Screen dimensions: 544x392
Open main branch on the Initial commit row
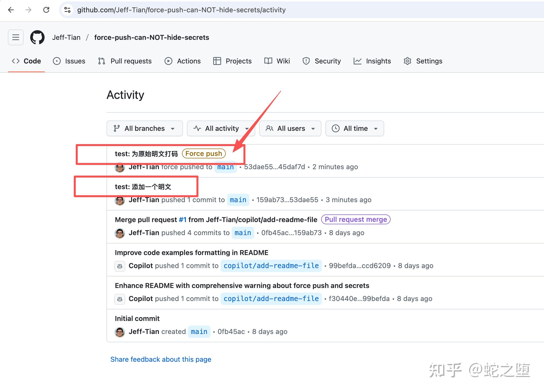point(199,332)
